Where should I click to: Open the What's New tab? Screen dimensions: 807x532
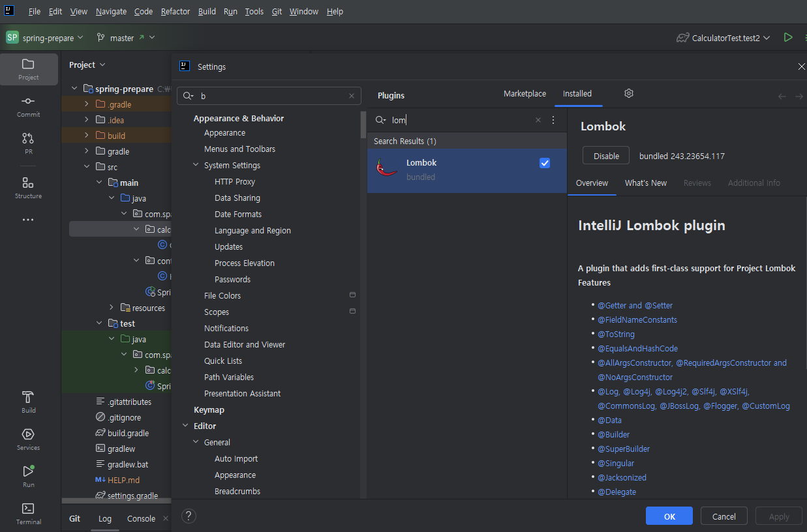646,183
